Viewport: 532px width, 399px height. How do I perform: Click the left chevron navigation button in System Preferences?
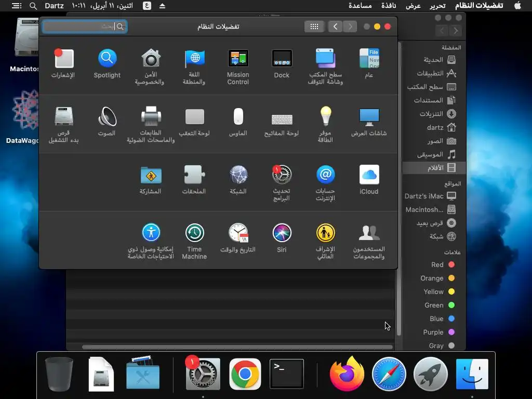coord(335,26)
